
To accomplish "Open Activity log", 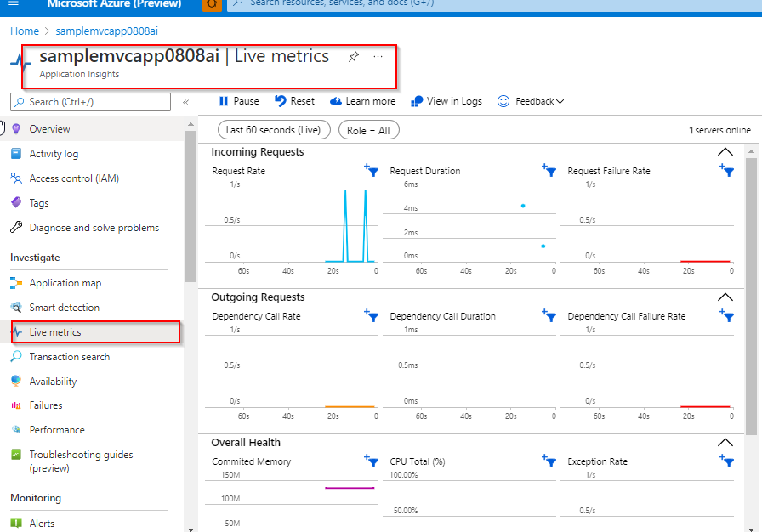I will [x=93, y=154].
